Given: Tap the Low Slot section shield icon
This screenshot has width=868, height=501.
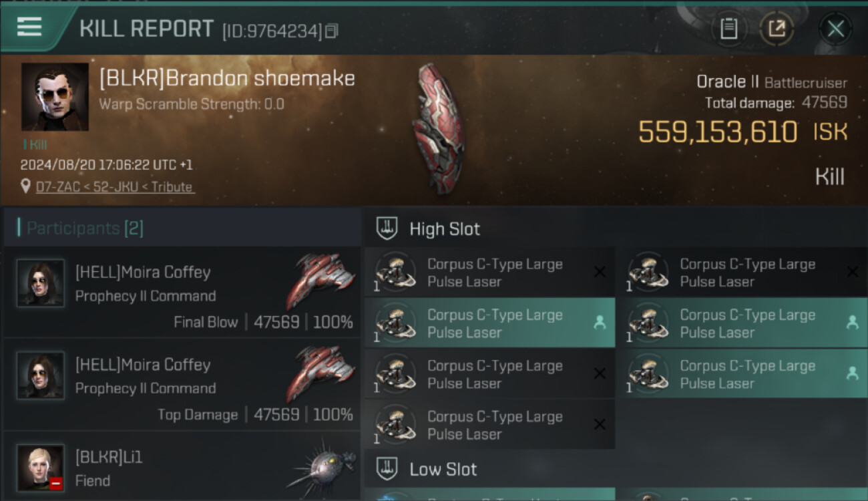Looking at the screenshot, I should pos(387,469).
